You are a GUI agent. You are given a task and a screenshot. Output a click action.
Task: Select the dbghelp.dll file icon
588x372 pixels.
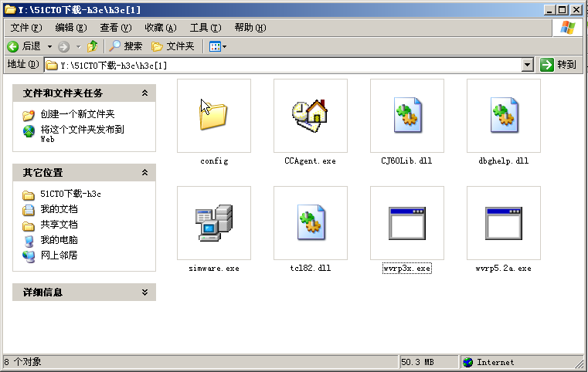click(504, 116)
